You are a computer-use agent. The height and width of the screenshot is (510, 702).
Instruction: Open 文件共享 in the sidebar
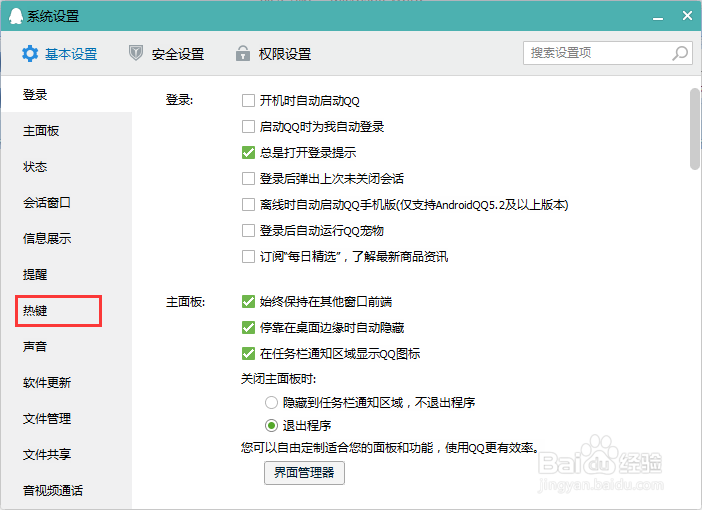[67, 454]
